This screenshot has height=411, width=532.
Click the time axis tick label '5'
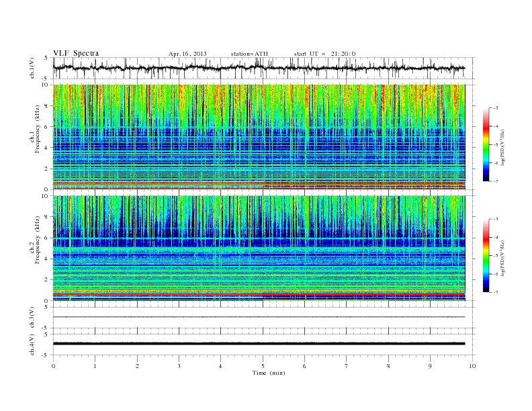(263, 366)
